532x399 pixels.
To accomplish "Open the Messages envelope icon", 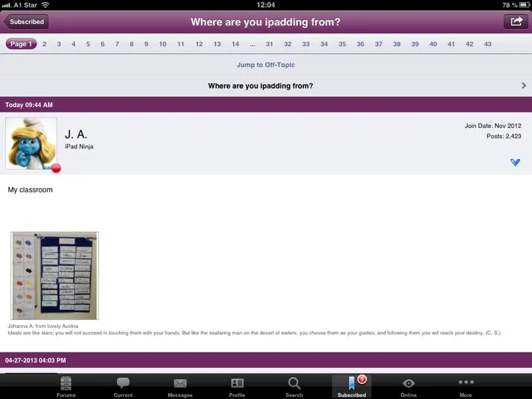I will (180, 384).
